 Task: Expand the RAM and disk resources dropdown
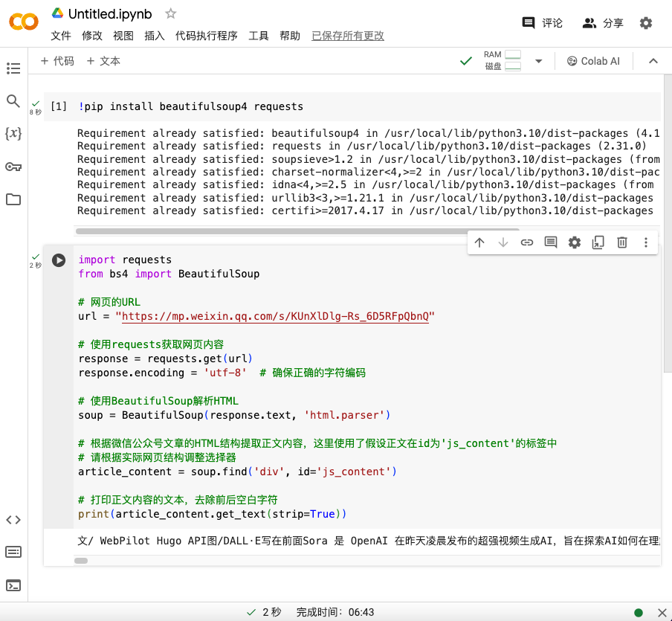538,60
